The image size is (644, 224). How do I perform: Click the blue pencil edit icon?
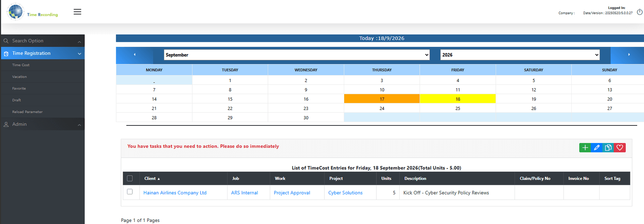tap(596, 148)
